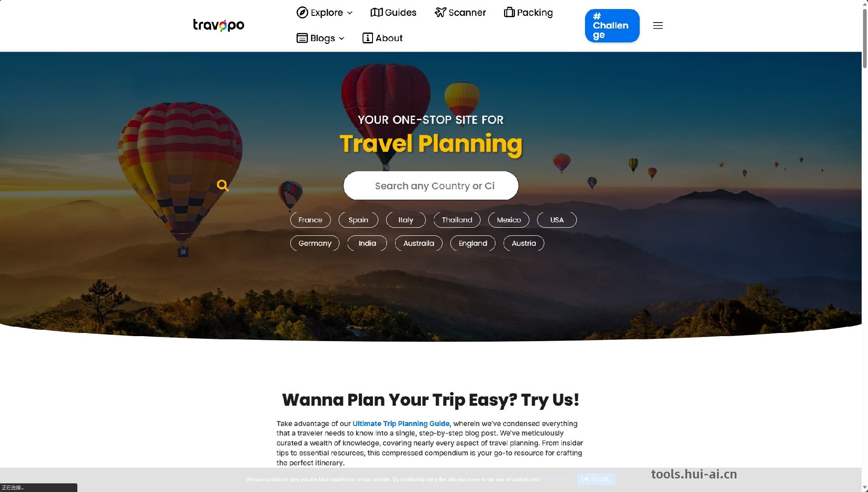The width and height of the screenshot is (868, 492).
Task: Choose the Germany destination tag
Action: click(315, 244)
